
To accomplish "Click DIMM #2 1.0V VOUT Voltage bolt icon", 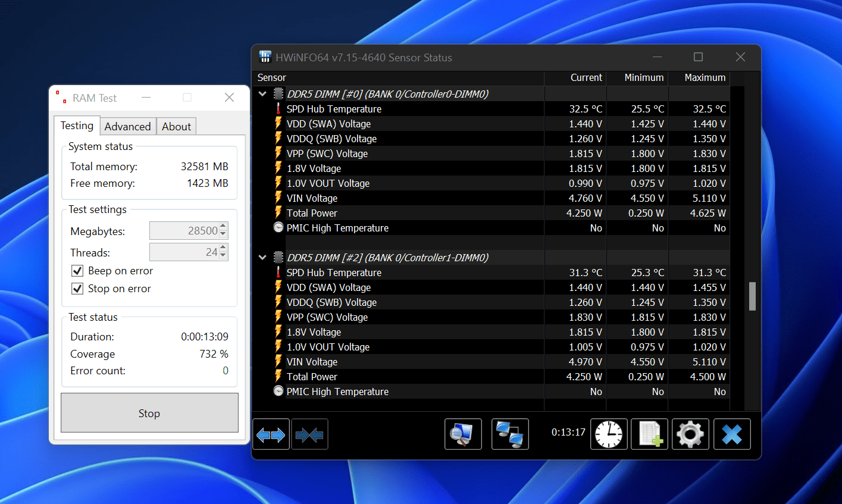I will 278,346.
